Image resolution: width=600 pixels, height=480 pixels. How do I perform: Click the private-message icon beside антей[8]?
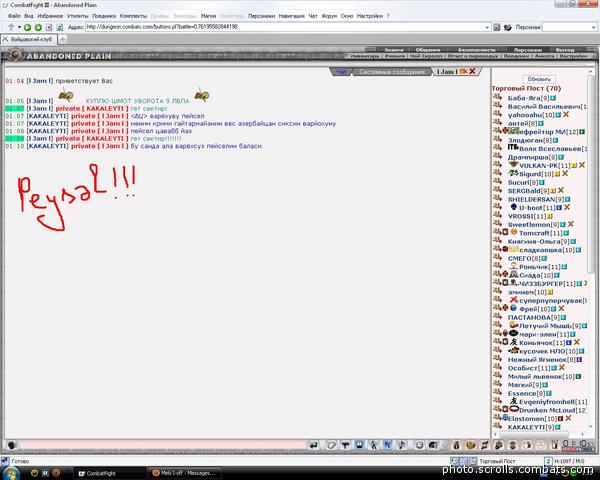[x=497, y=122]
